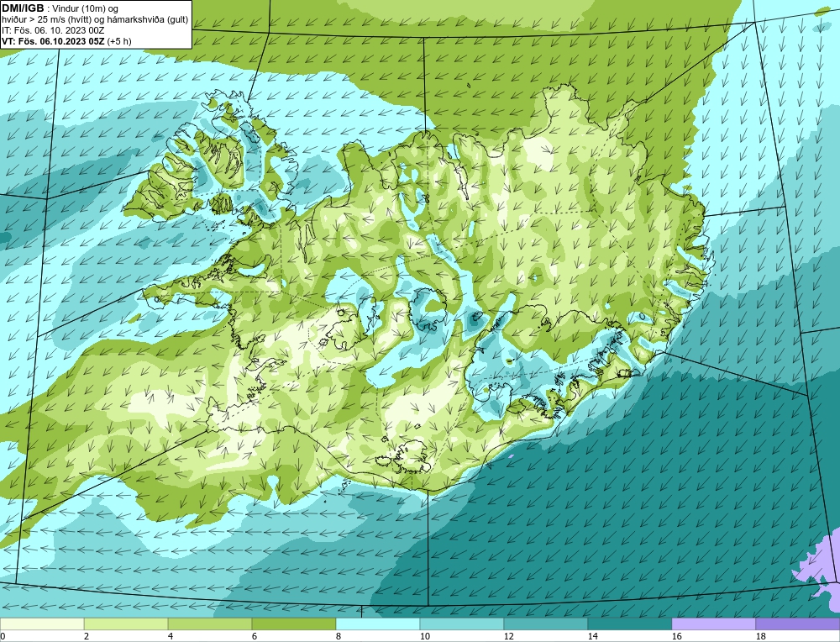Screen dimensions: 840x642
Task: Click the legend scale label "14"
Action: click(592, 636)
